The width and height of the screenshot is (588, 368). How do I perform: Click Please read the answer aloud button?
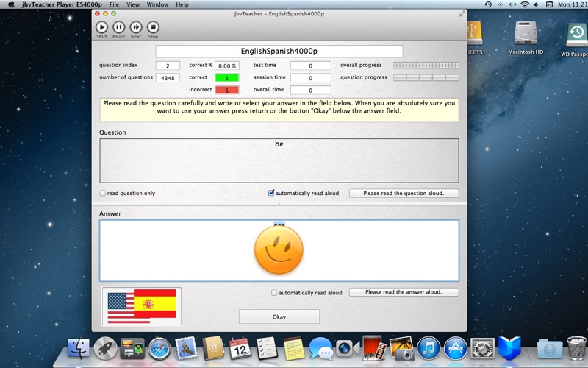(x=404, y=292)
